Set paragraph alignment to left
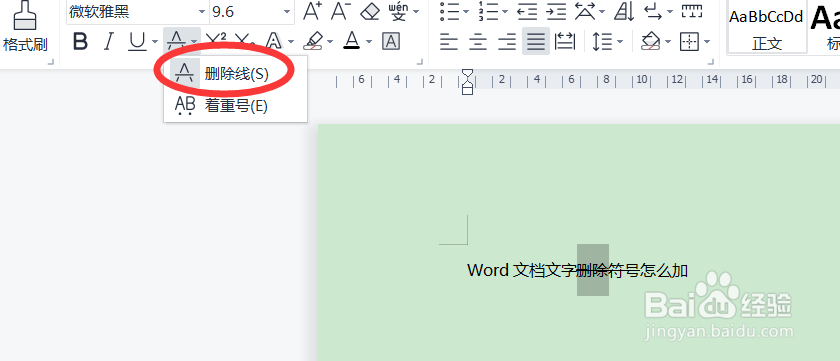 coord(449,41)
